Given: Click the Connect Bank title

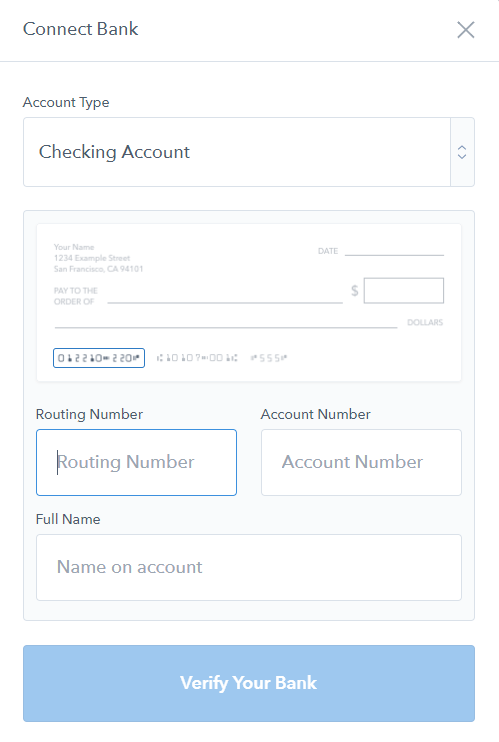Looking at the screenshot, I should coord(80,29).
